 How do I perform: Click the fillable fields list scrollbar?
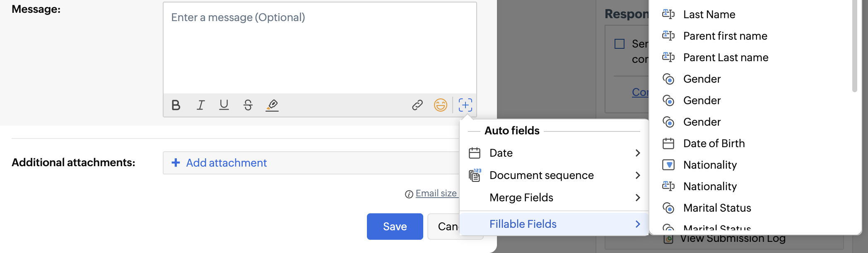[854, 45]
